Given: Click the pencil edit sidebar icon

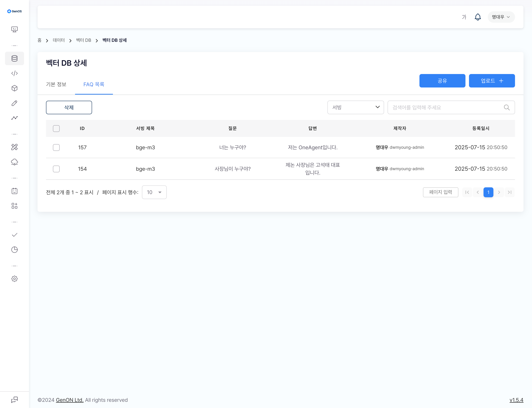Looking at the screenshot, I should [15, 103].
